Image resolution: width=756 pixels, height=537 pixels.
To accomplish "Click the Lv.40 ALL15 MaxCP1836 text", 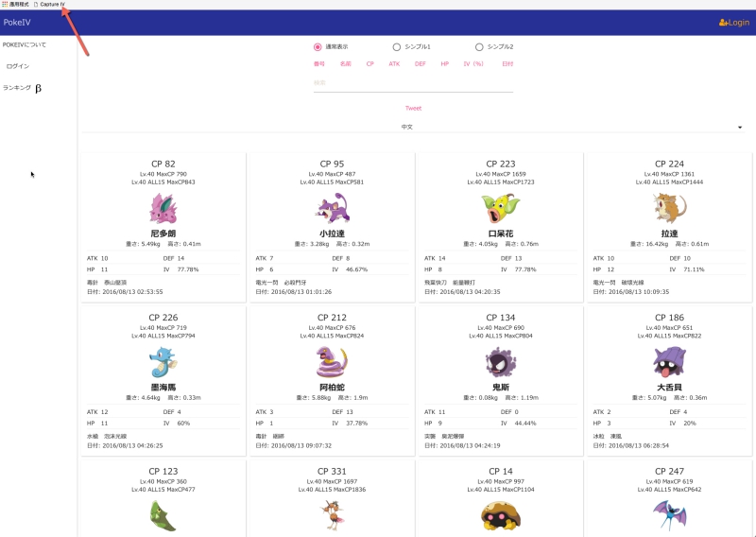I will tap(333, 489).
